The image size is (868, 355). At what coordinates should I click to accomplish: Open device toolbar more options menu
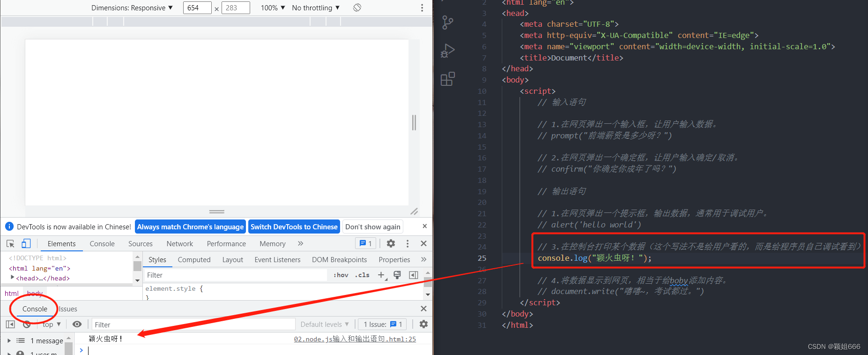tap(422, 8)
